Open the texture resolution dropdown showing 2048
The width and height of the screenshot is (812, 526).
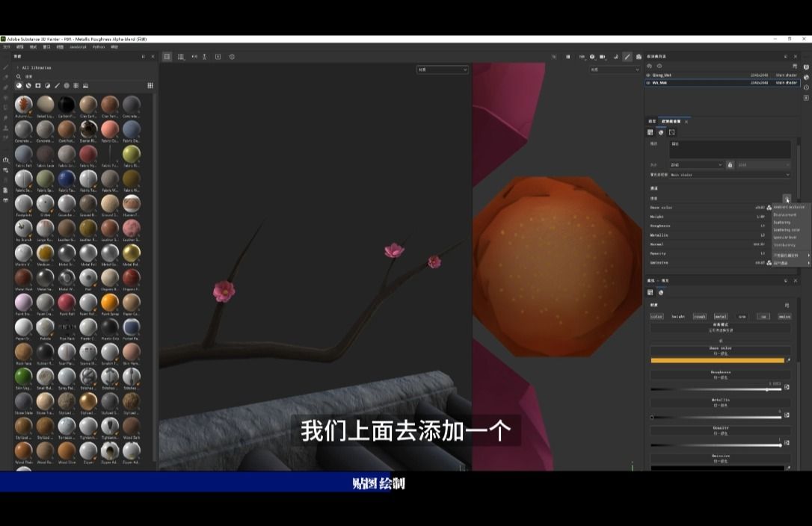point(695,164)
